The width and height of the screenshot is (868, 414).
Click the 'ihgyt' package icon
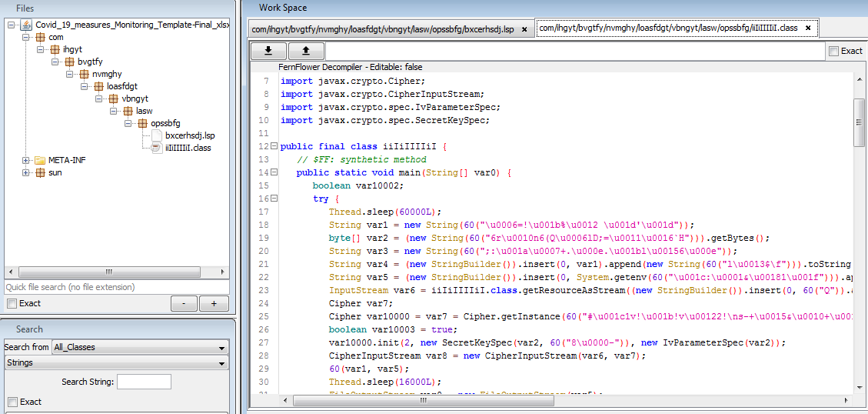click(x=55, y=49)
